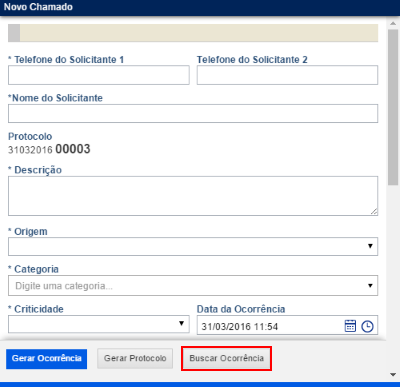Expand the Origem dropdown

click(x=193, y=246)
